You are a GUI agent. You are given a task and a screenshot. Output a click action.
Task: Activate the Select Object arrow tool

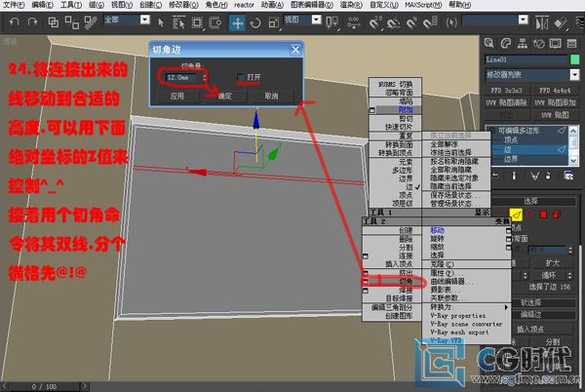(x=161, y=23)
